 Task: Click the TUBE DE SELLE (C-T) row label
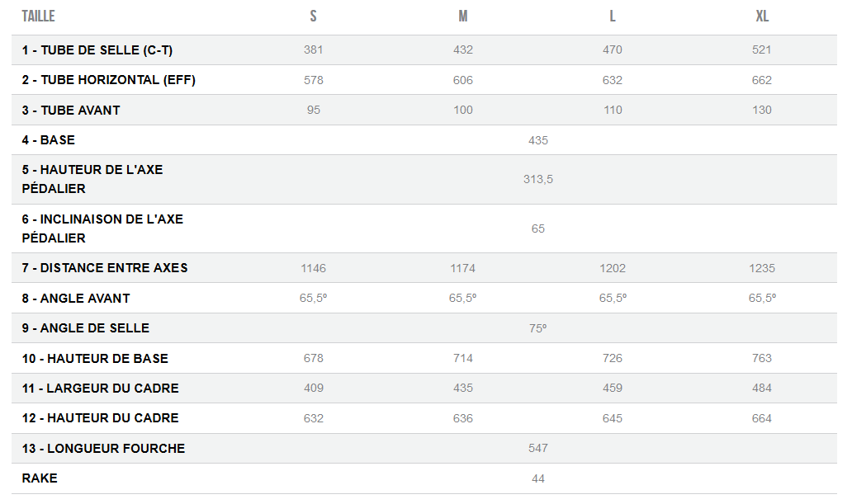click(97, 50)
